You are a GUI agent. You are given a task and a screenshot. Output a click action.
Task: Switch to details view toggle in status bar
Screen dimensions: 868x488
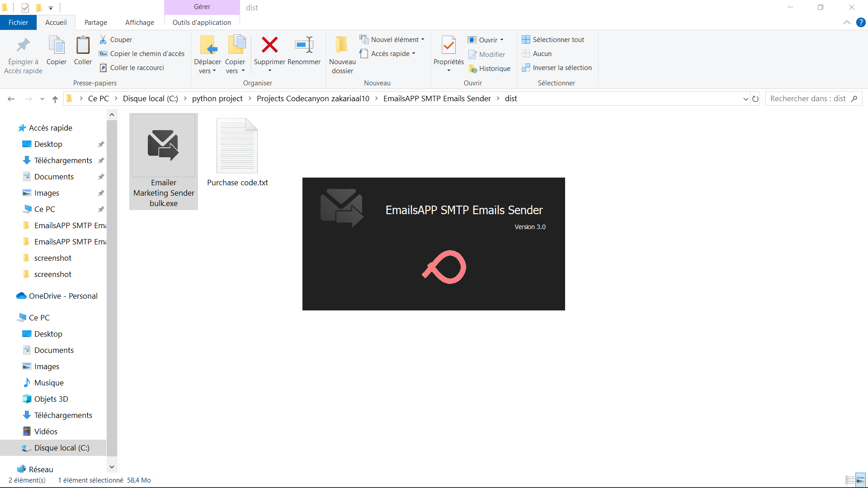[849, 480]
